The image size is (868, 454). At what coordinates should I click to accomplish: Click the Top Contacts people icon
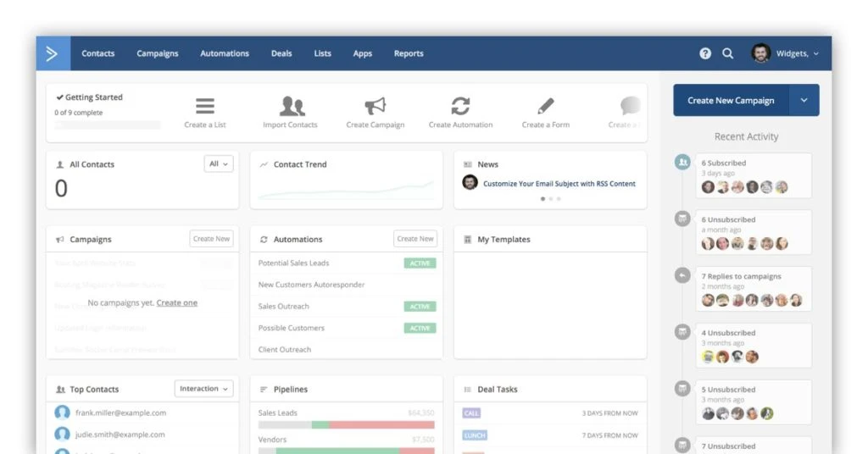pos(60,390)
